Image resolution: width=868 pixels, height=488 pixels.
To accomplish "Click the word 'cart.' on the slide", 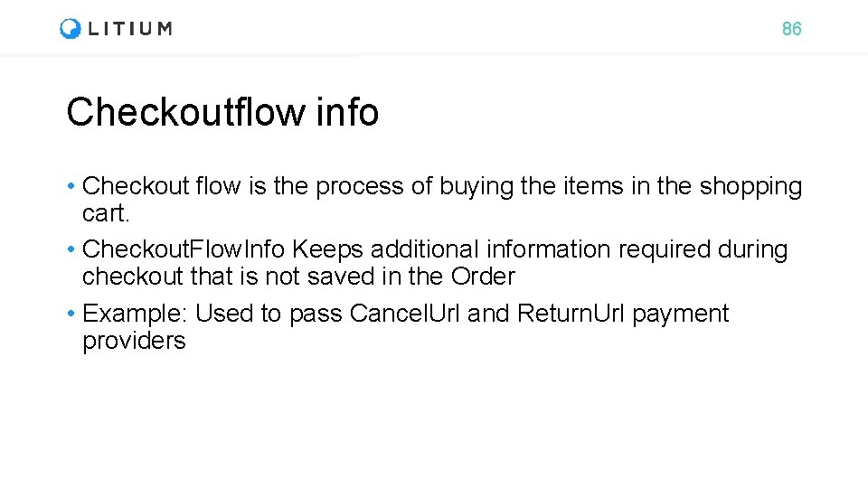I will (x=107, y=213).
